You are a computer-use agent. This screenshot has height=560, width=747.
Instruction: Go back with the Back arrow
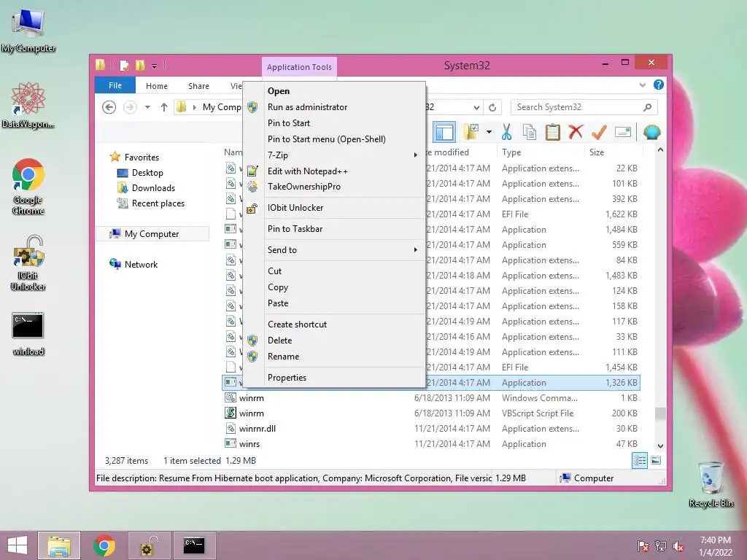coord(109,107)
